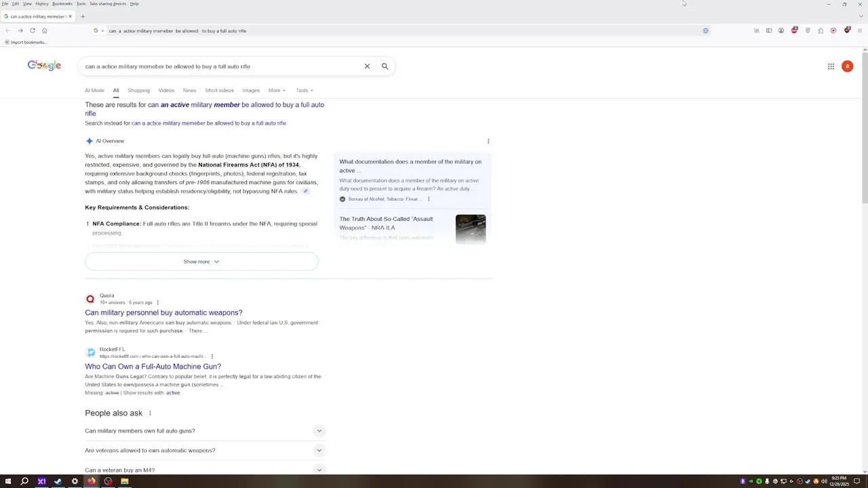Open the extensions puzzle-piece icon

tap(821, 30)
